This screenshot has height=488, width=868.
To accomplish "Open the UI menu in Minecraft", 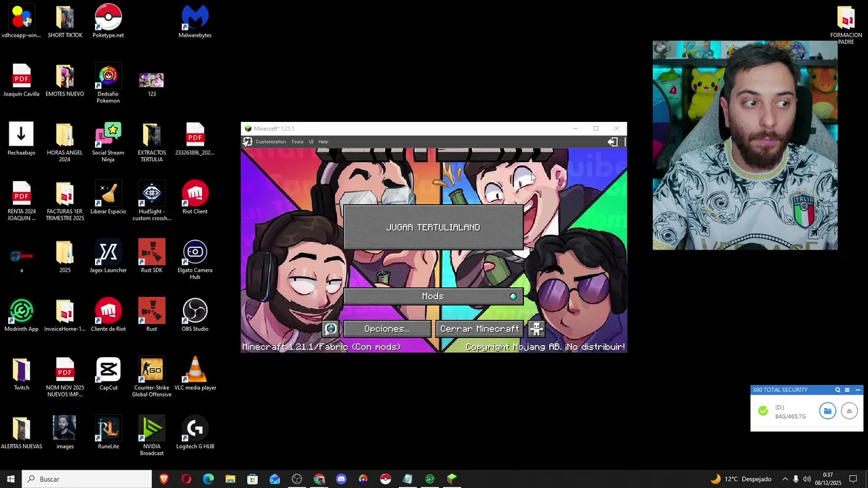I will tap(311, 142).
